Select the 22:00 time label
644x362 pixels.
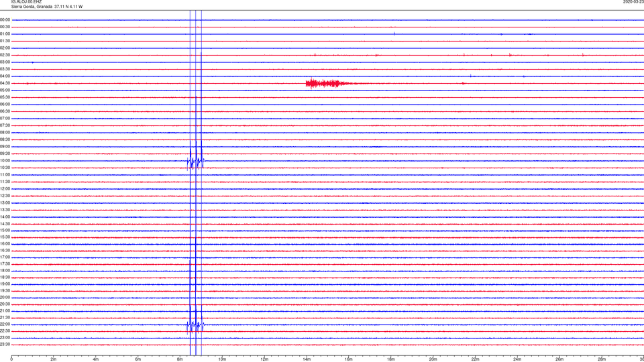pyautogui.click(x=5, y=324)
